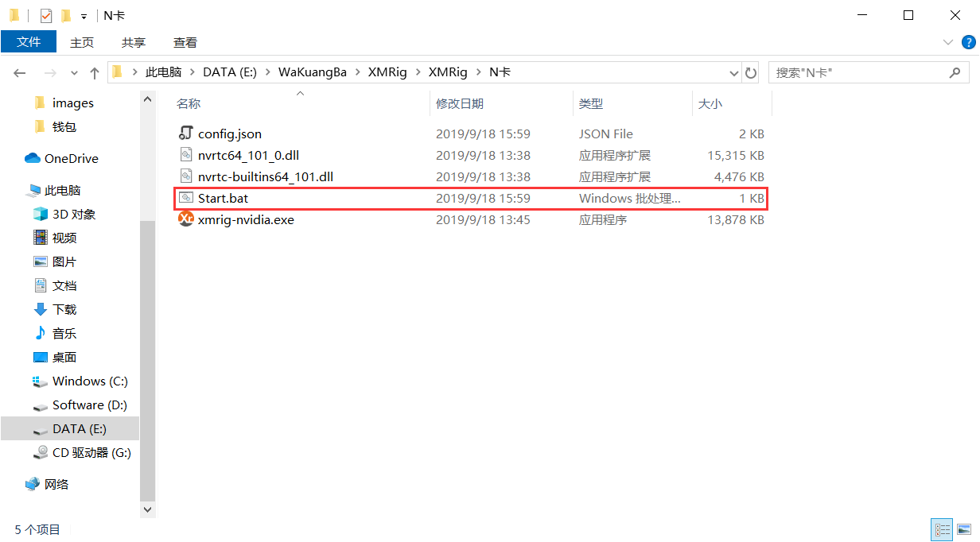Open the 文件 file menu tab
Image resolution: width=980 pixels, height=542 pixels.
coord(29,42)
